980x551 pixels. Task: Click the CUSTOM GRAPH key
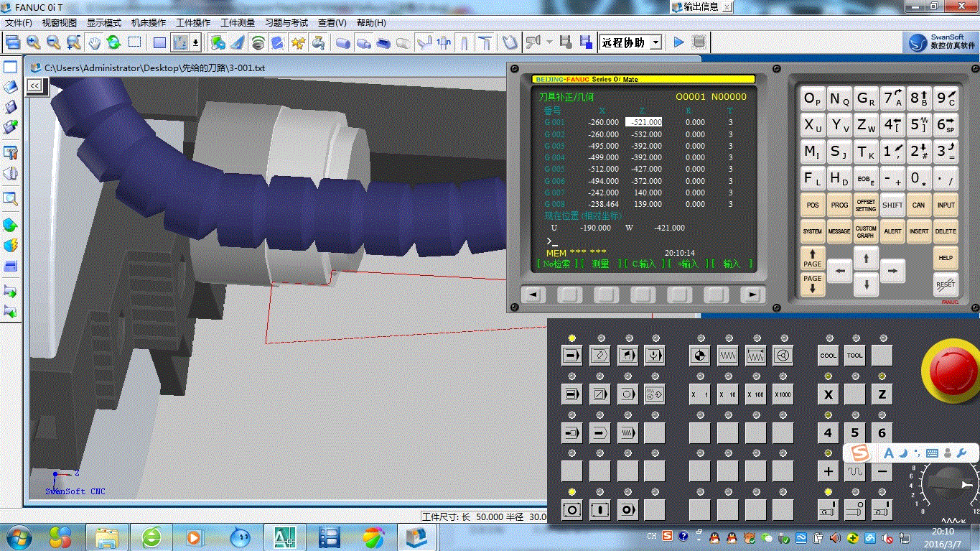pyautogui.click(x=866, y=232)
